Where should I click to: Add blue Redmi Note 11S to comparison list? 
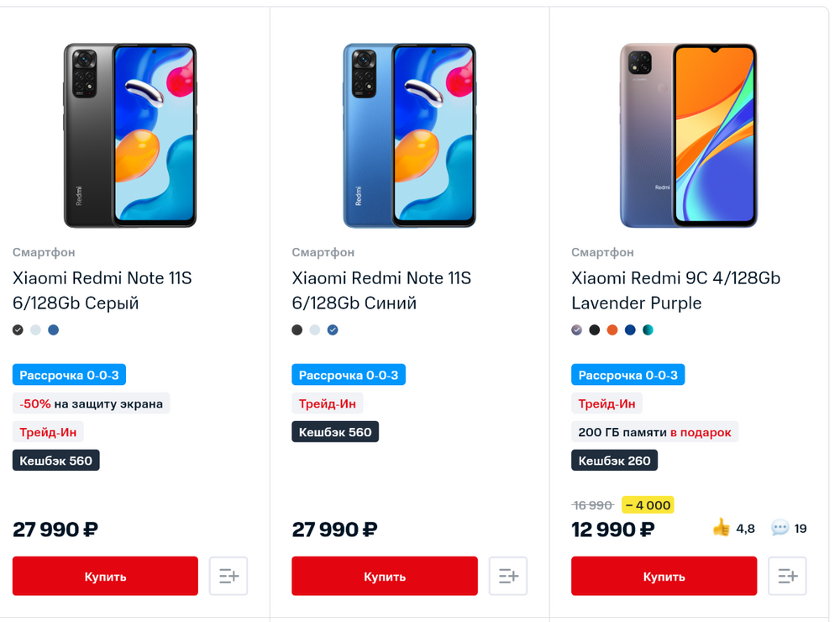(507, 576)
